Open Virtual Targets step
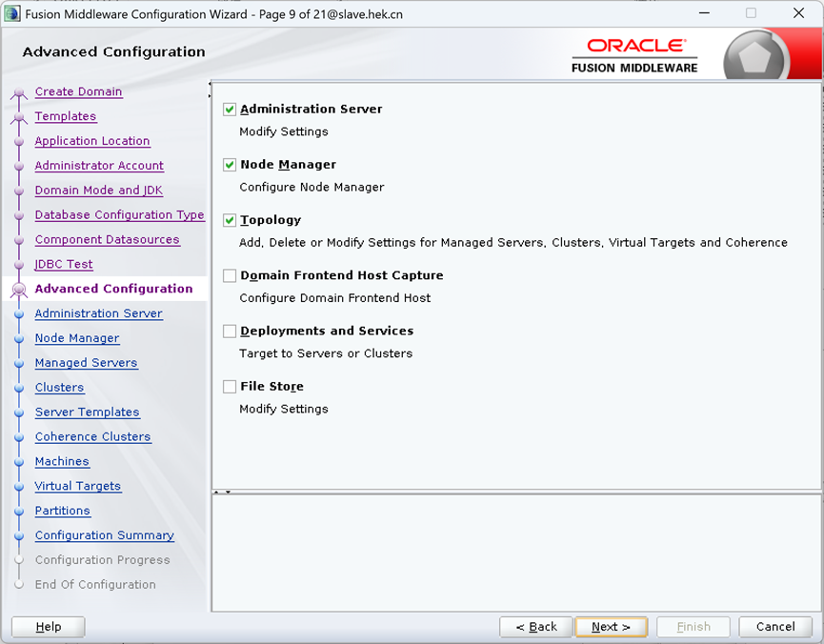This screenshot has height=644, width=824. [x=78, y=486]
